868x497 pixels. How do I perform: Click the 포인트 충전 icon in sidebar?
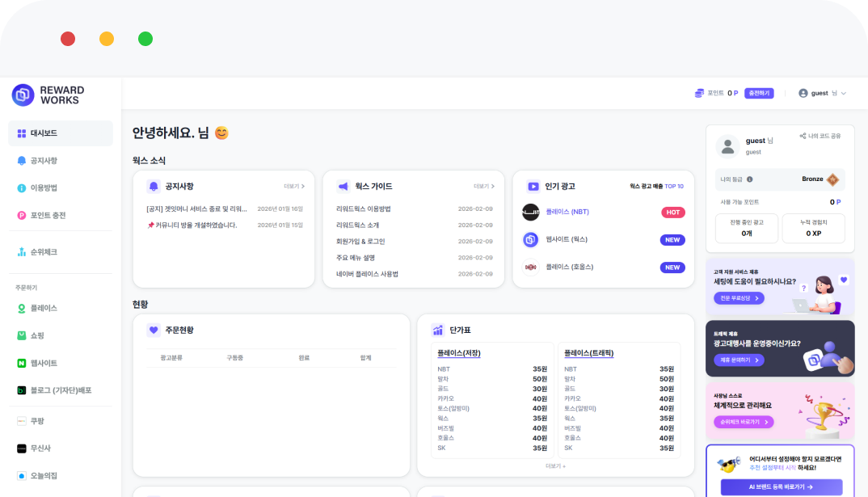pos(22,216)
